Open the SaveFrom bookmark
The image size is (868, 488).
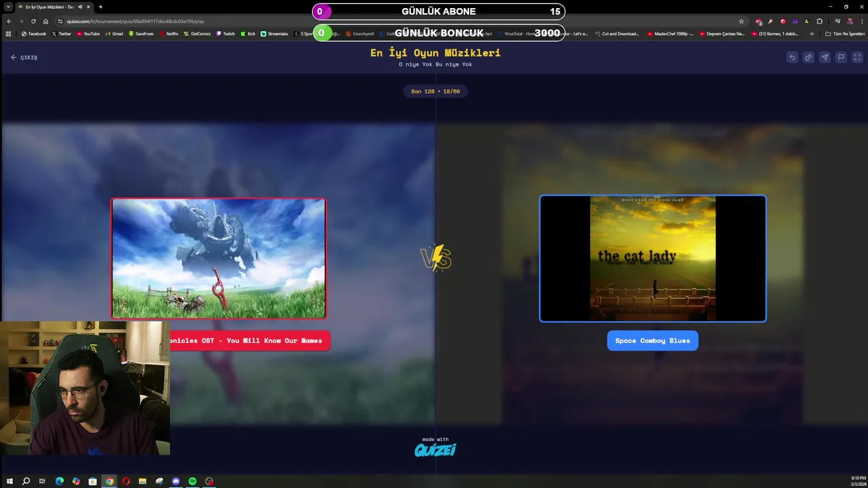pyautogui.click(x=140, y=33)
